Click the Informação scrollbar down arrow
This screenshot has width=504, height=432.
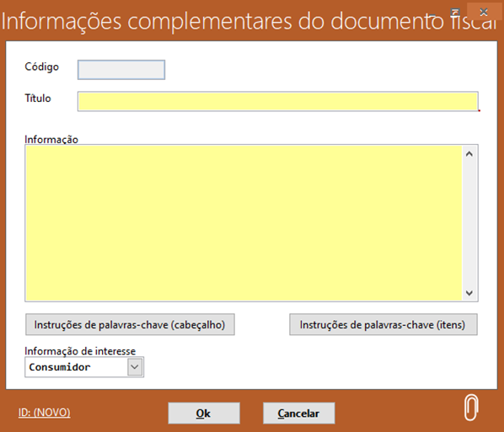coord(469,293)
